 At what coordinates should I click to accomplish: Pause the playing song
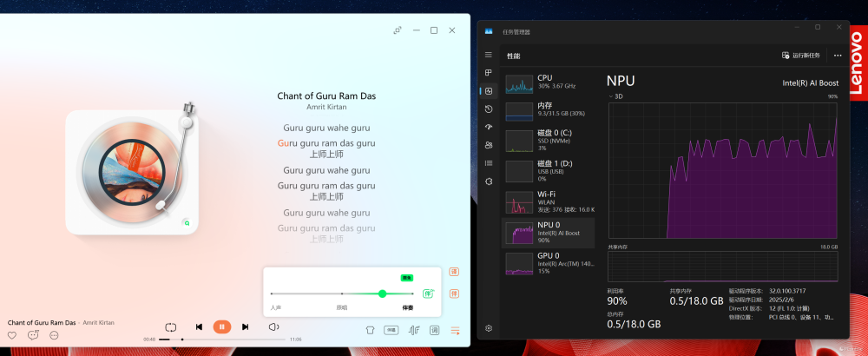[222, 327]
